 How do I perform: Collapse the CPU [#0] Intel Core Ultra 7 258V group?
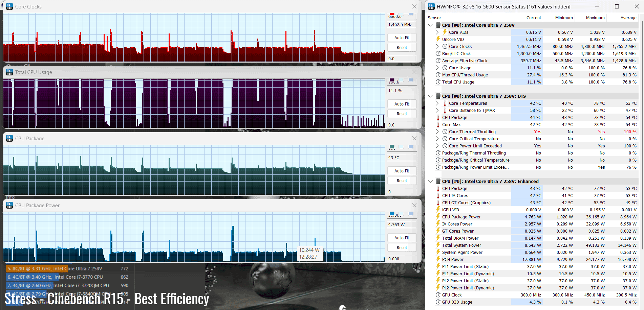pos(430,25)
